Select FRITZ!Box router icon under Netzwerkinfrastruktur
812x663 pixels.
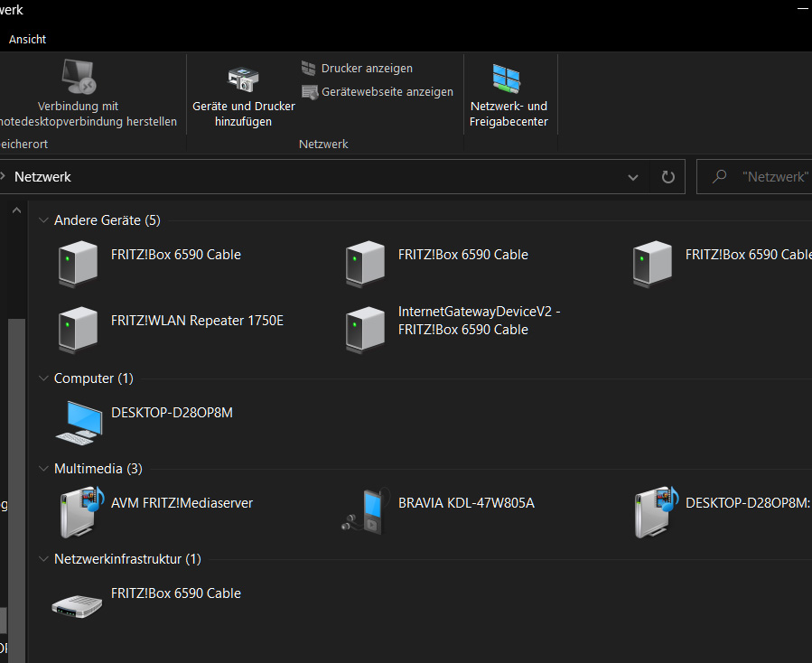77,605
